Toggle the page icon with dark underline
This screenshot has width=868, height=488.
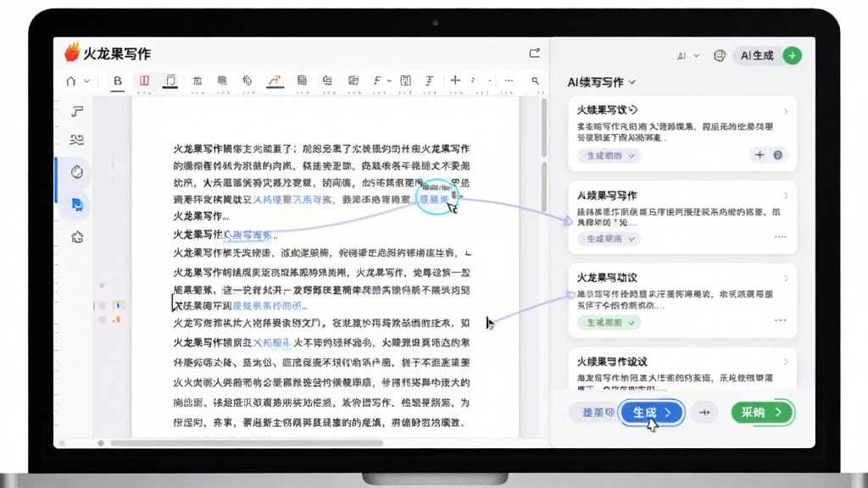coord(170,80)
